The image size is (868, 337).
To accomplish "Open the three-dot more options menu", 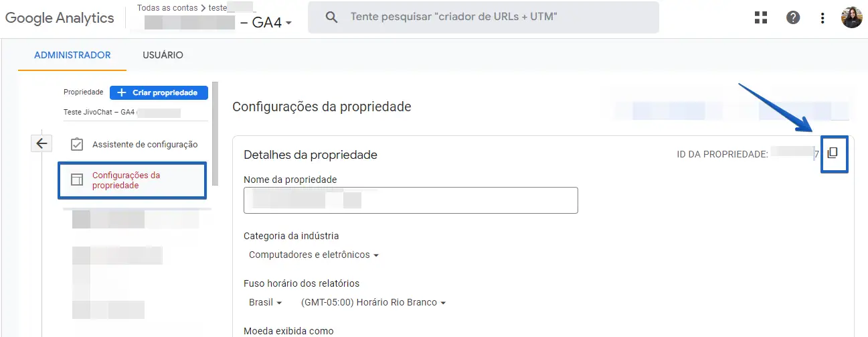I will coord(822,18).
